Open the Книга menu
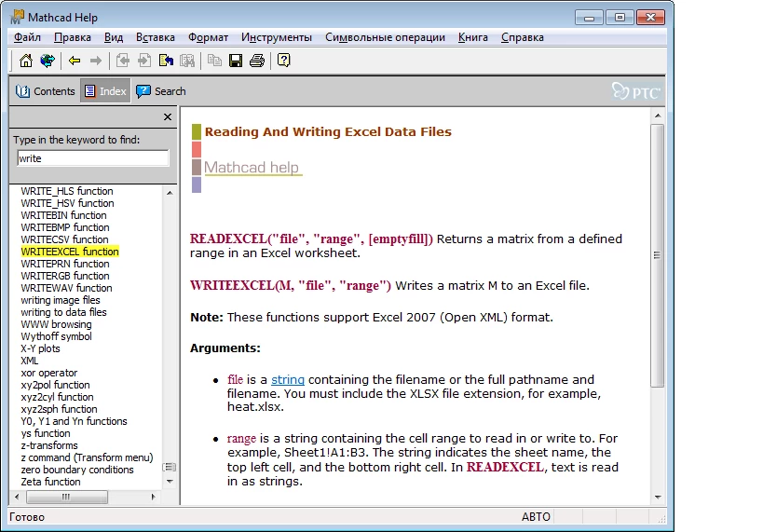The width and height of the screenshot is (763, 532). click(x=473, y=37)
